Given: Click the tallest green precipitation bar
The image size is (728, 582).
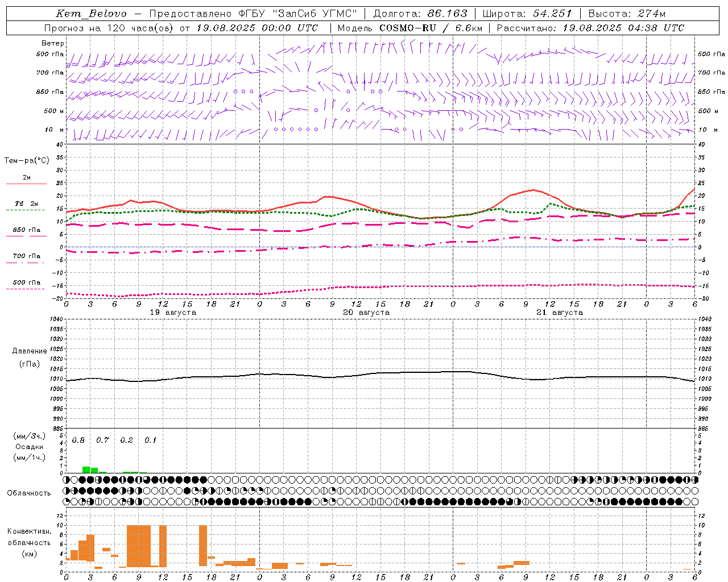Looking at the screenshot, I should click(x=86, y=469).
